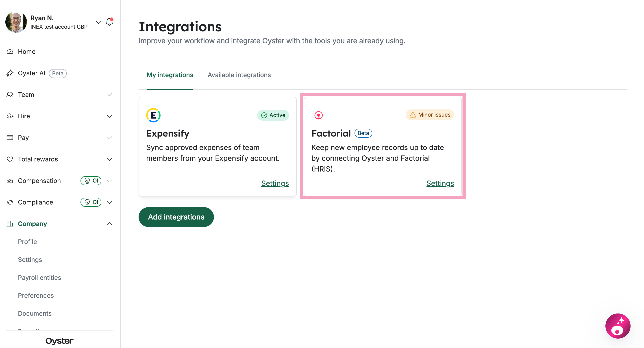Click the Pay menu label
The width and height of the screenshot is (644, 348).
(x=23, y=137)
